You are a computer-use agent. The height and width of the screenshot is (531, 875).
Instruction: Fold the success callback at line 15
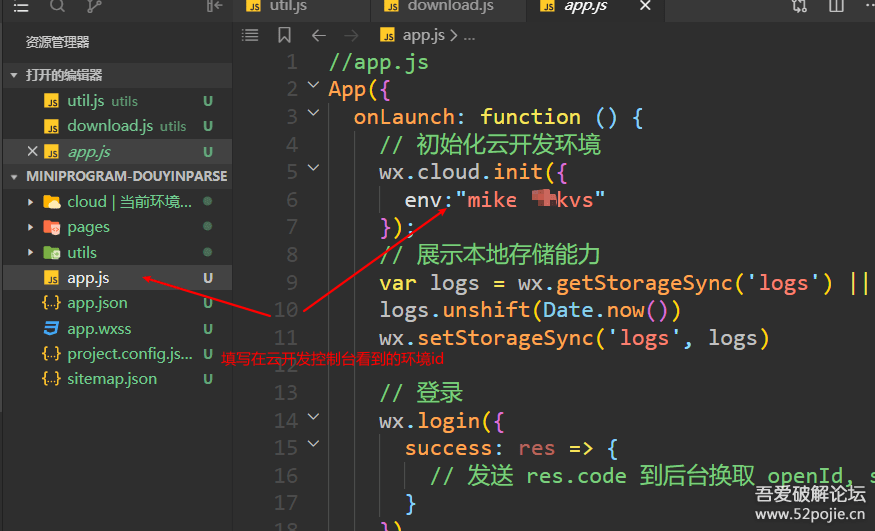[314, 444]
